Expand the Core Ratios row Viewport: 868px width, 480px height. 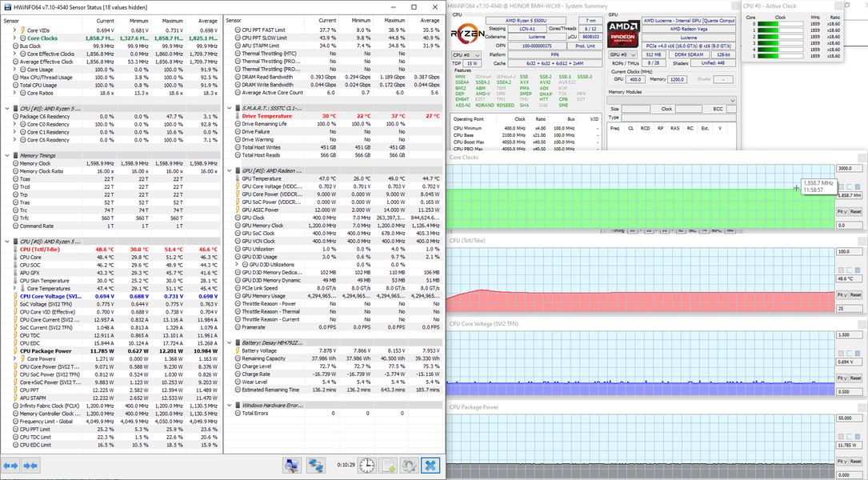click(x=15, y=93)
